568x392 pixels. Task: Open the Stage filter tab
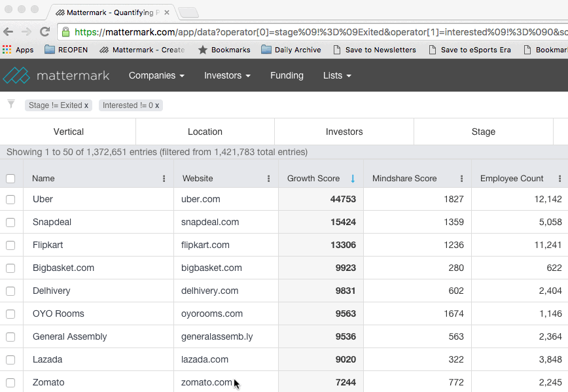[483, 132]
